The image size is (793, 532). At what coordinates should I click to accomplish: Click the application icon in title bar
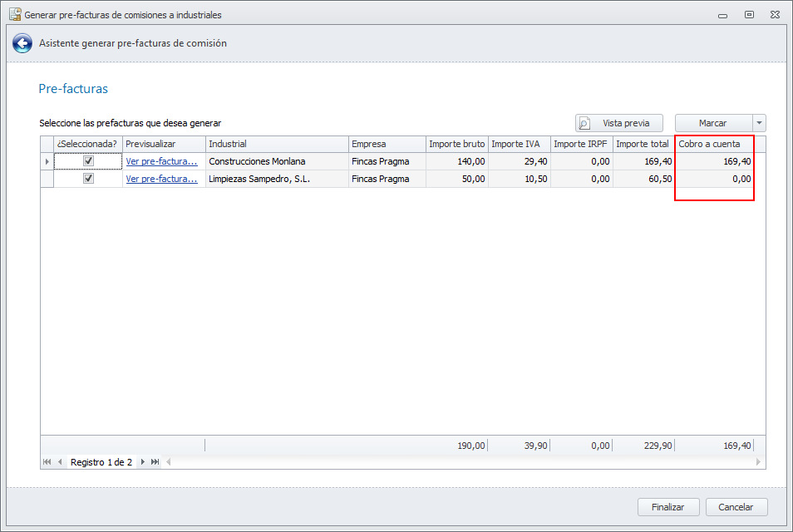[14, 15]
